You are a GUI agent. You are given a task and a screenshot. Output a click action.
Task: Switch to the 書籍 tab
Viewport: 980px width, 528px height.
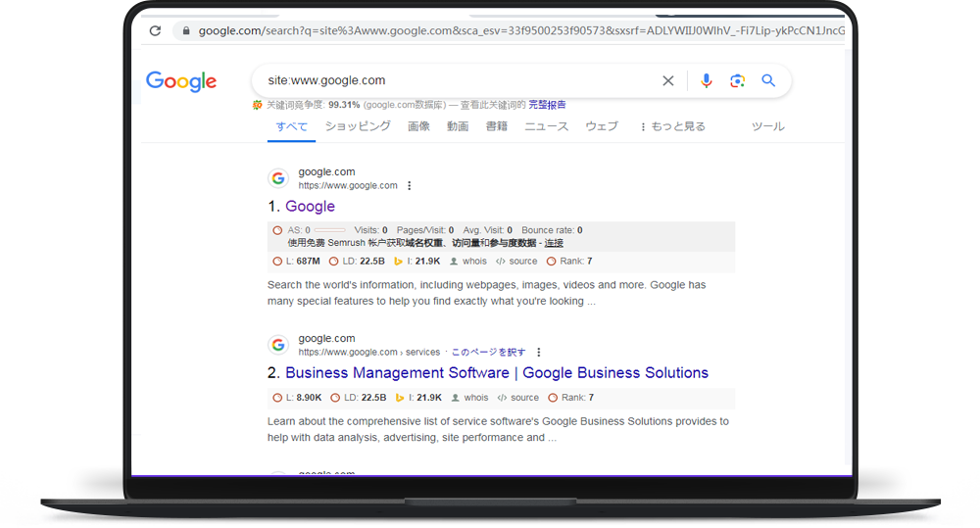pos(497,126)
